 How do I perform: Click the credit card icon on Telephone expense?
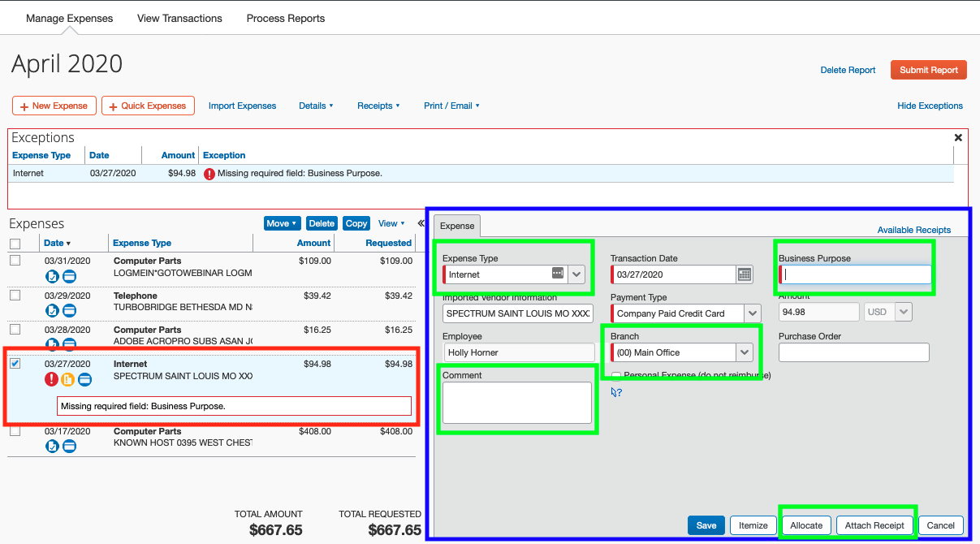click(70, 310)
